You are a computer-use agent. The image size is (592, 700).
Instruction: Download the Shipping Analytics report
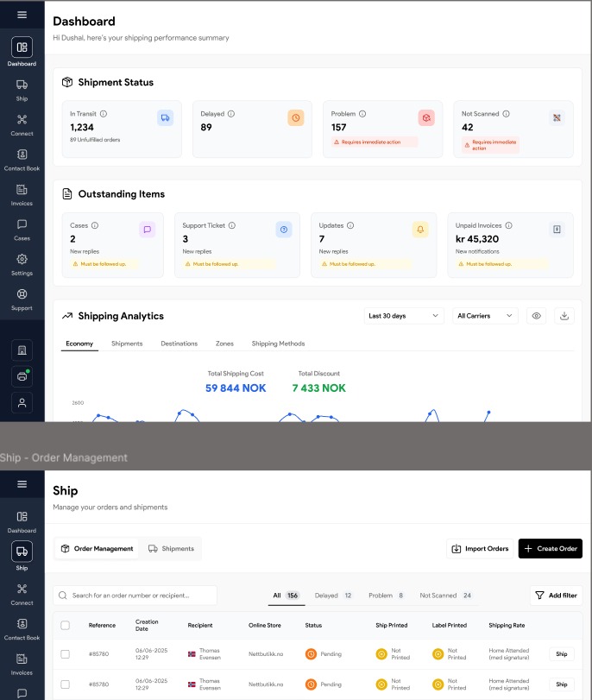click(564, 316)
